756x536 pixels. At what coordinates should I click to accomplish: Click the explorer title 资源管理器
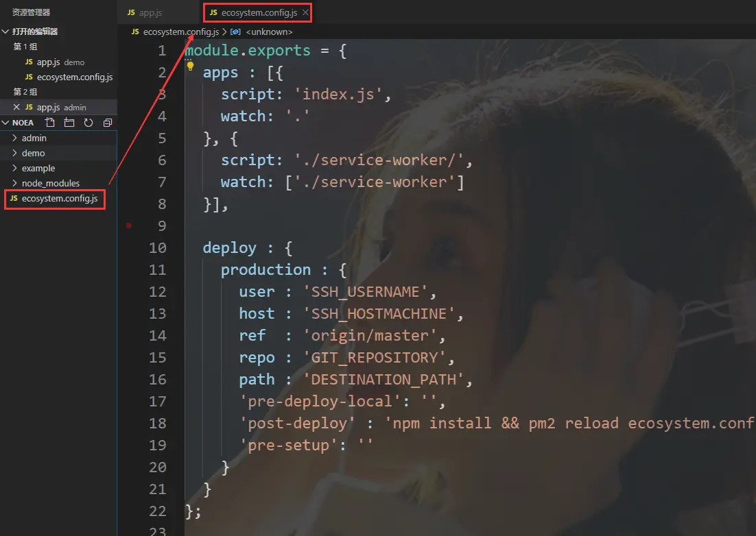click(x=32, y=12)
